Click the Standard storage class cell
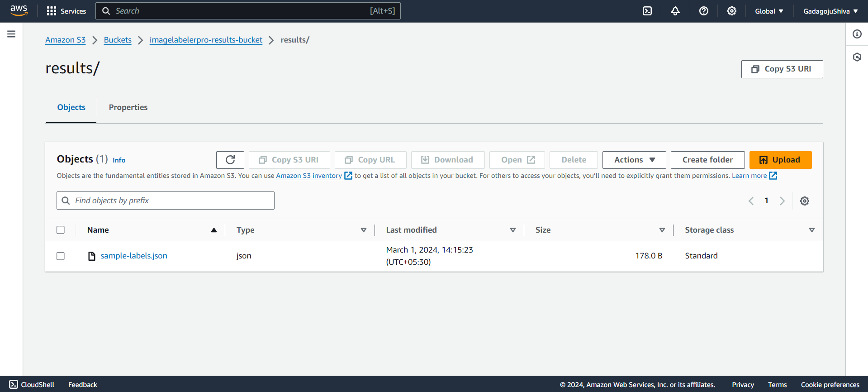This screenshot has width=868, height=392. (x=701, y=256)
